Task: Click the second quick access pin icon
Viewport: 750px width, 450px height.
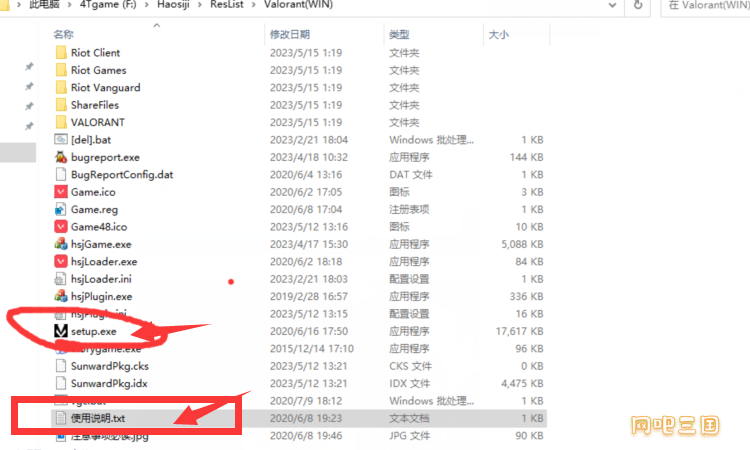Action: (x=29, y=87)
